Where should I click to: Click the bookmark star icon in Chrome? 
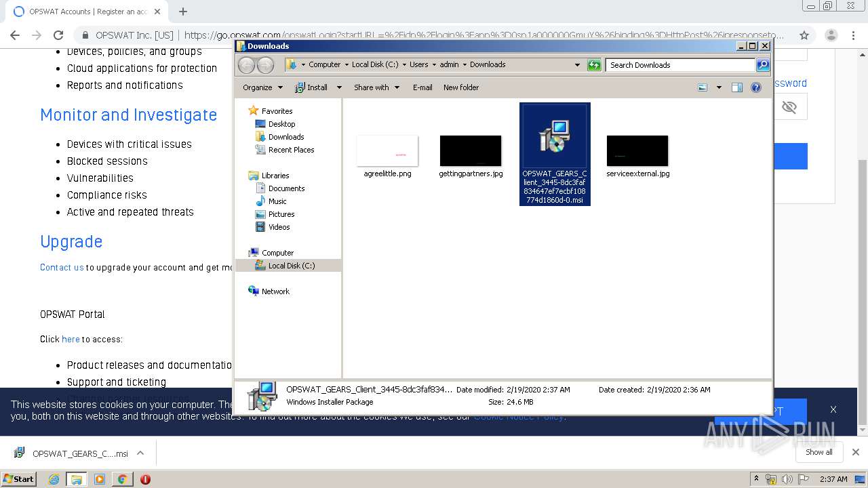click(x=804, y=35)
